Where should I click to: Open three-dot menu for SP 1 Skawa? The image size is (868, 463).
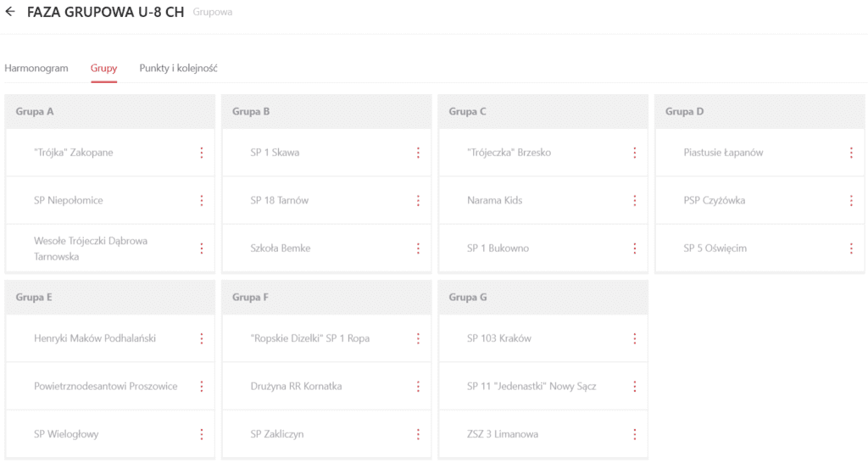(418, 153)
